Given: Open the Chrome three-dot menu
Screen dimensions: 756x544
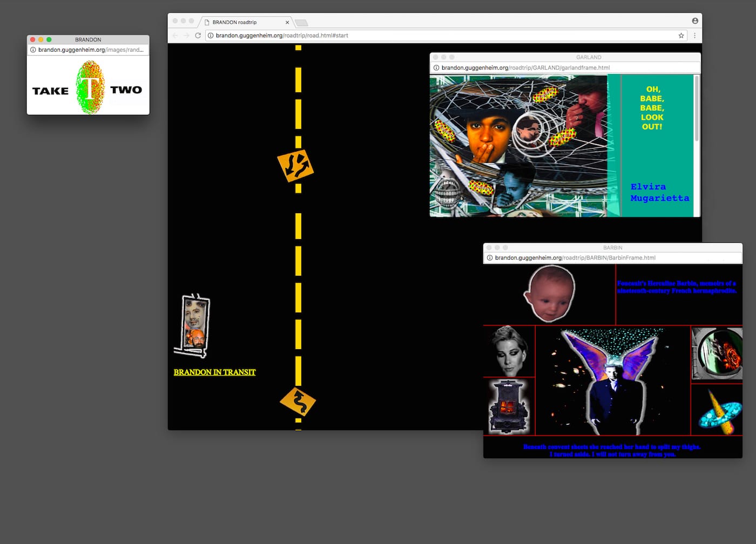Looking at the screenshot, I should pyautogui.click(x=694, y=36).
